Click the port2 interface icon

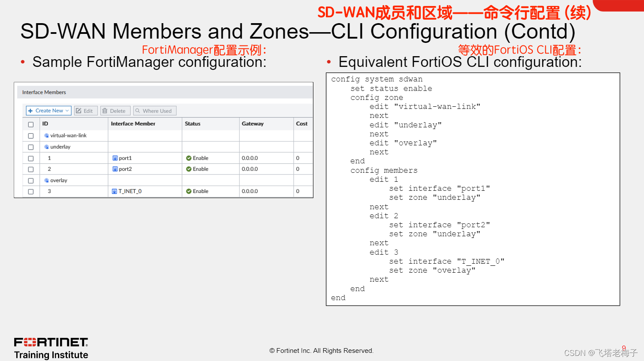pos(115,169)
